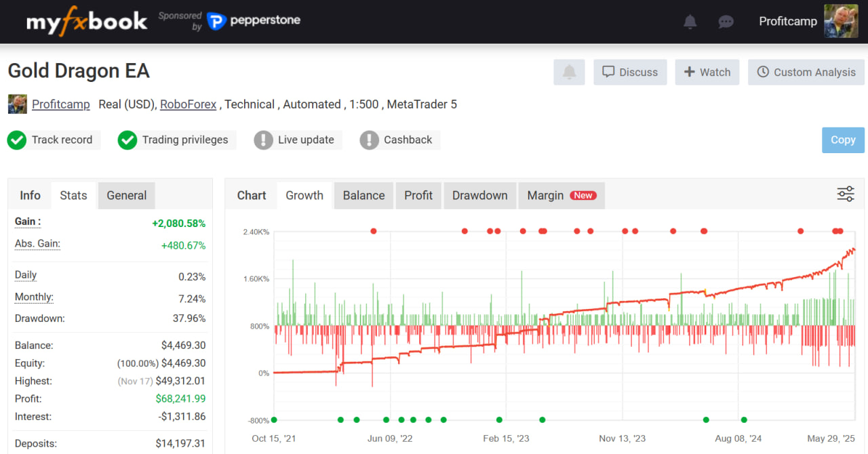Viewport: 868px width, 454px height.
Task: Click the Gold Dragon EA title
Action: click(79, 71)
